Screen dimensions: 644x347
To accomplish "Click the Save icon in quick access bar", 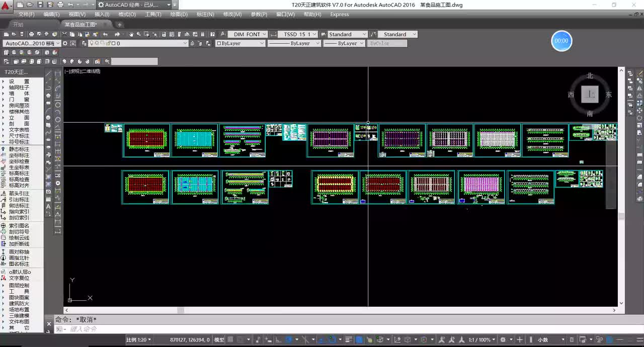I will click(x=40, y=5).
